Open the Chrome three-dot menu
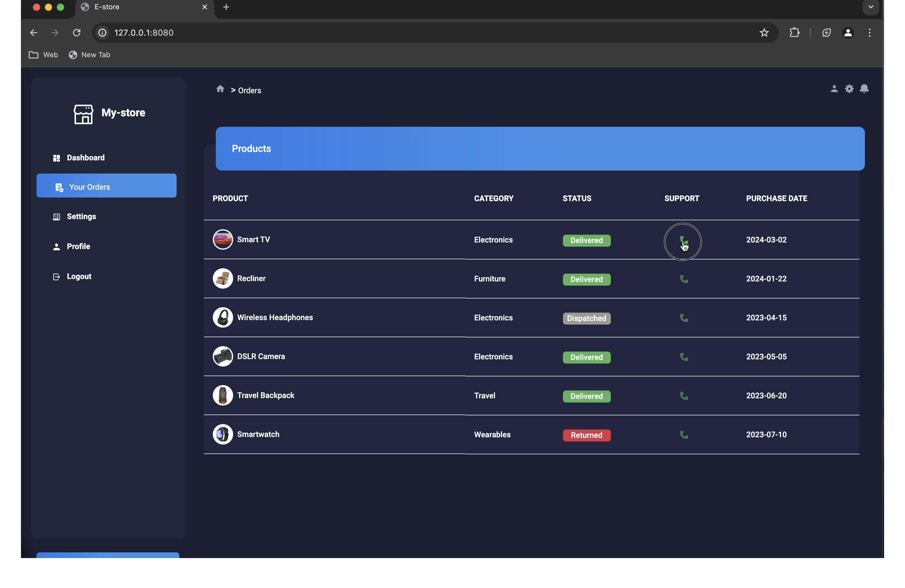This screenshot has height=588, width=905. coord(869,33)
